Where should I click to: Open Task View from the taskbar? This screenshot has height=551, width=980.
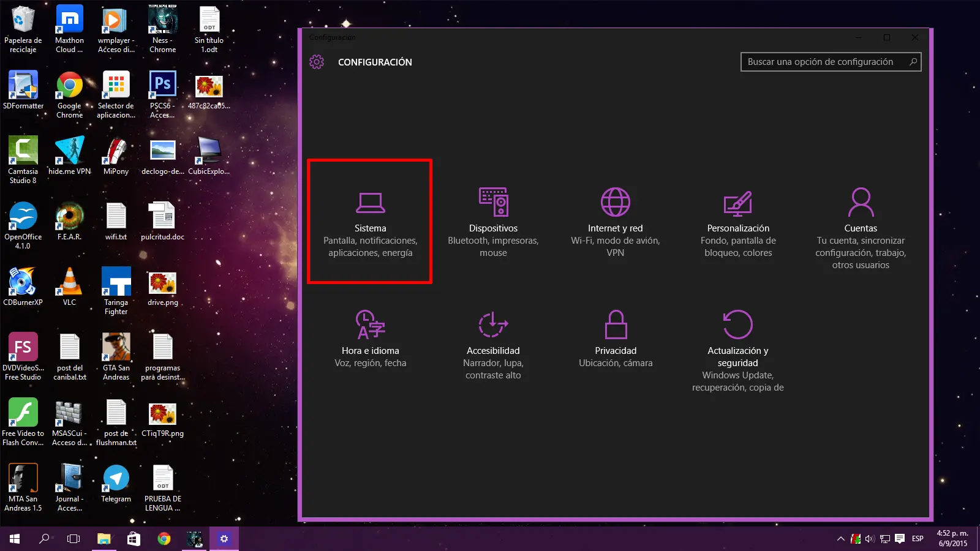[x=73, y=539]
